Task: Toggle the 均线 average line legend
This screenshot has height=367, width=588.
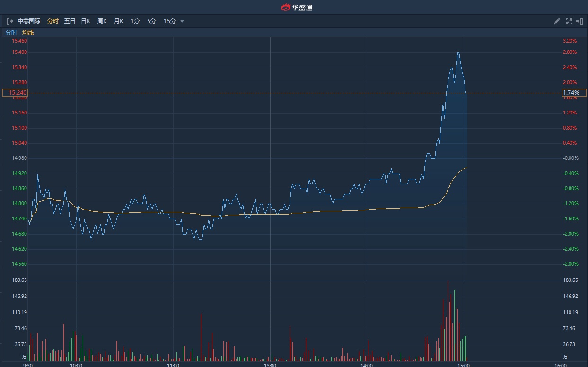Action: 28,33
